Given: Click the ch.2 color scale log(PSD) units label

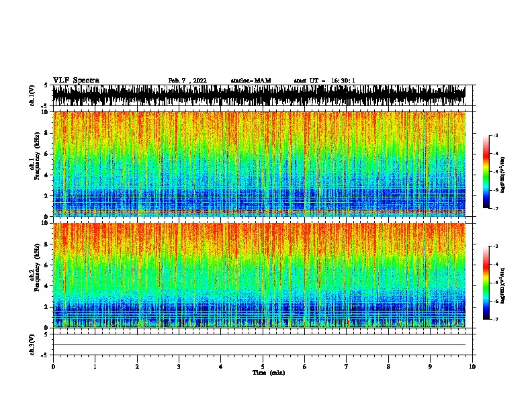Looking at the screenshot, I should point(502,285).
